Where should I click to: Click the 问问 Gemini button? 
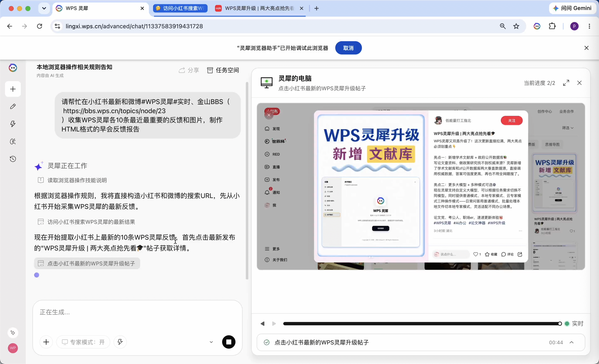572,8
